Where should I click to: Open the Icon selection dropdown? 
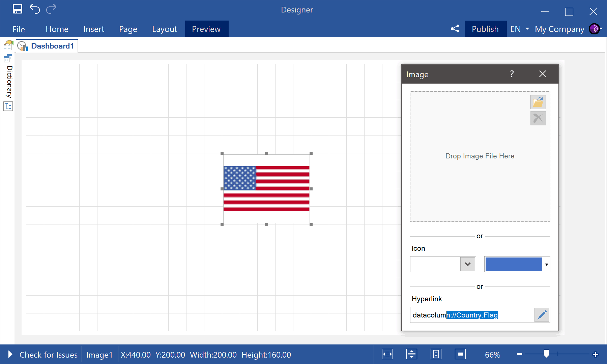[x=468, y=264]
